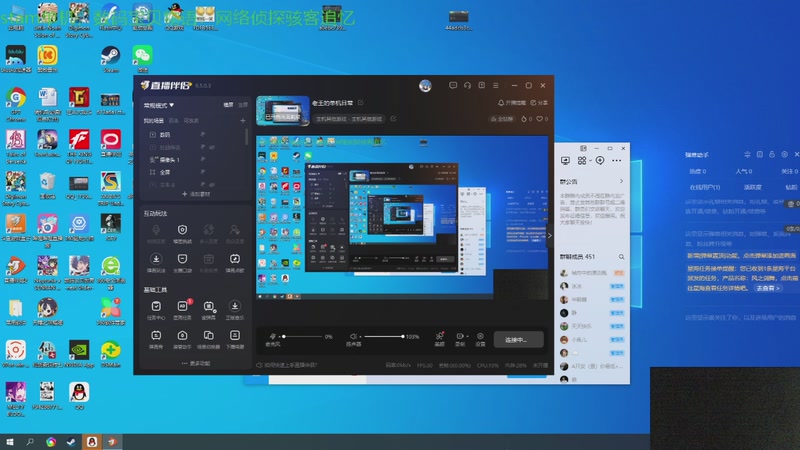Open the message icon in 直播伴侣 title bar

453,86
